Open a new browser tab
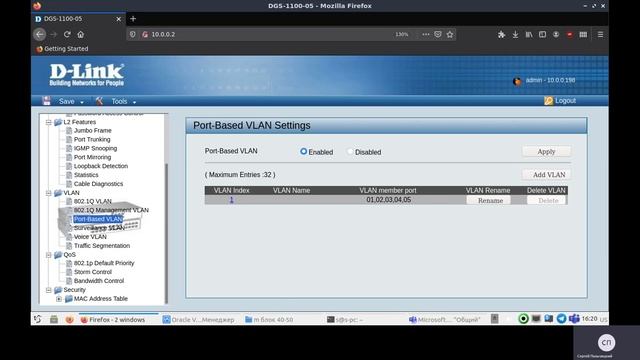Viewport: 640px width, 360px height. (133, 19)
